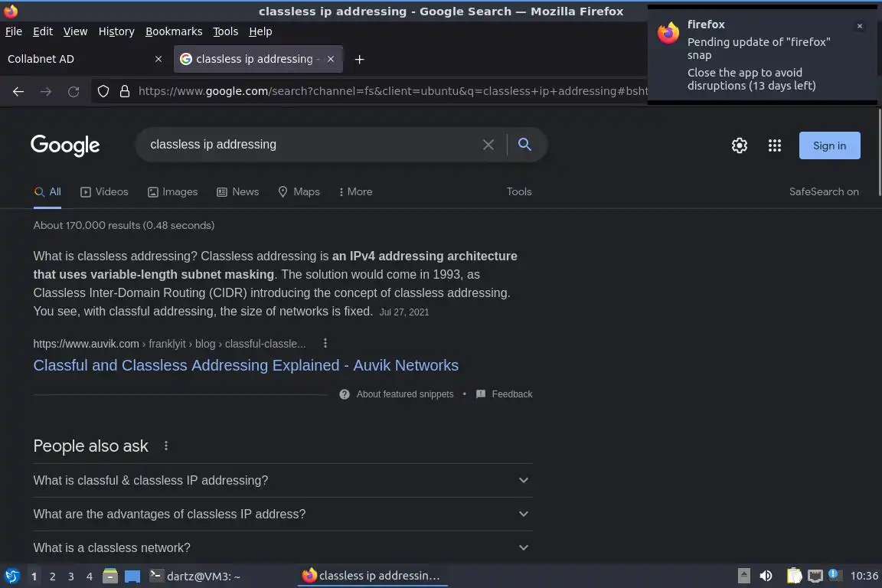Screen dimensions: 882x588
Task: Click the tracking protection shield icon
Action: click(103, 91)
